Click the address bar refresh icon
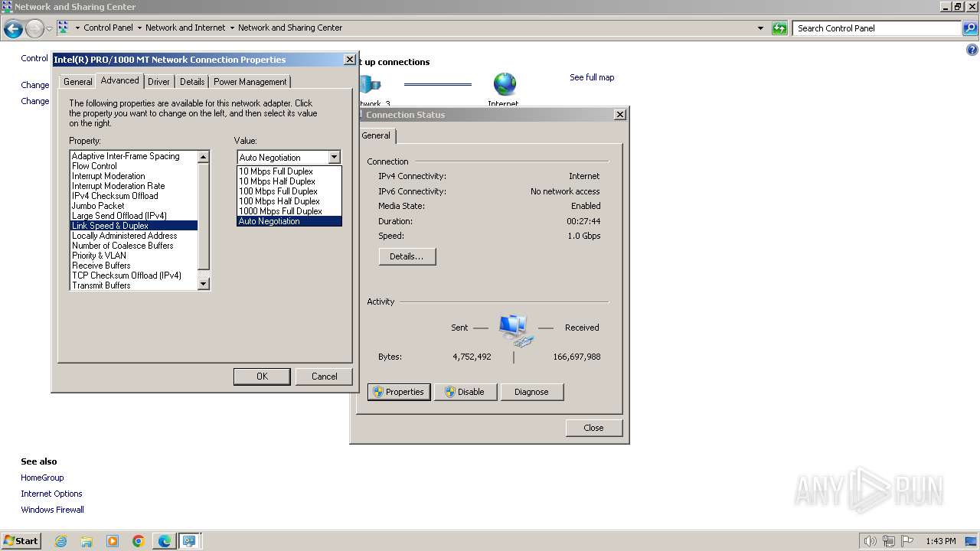 (x=779, y=28)
